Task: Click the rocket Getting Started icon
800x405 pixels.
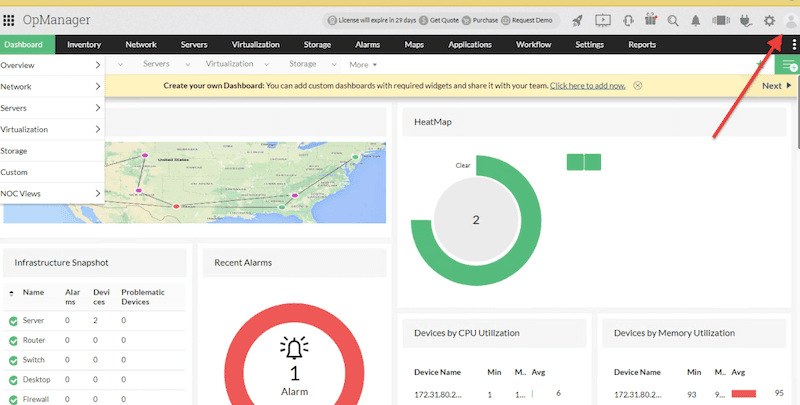Action: (577, 20)
